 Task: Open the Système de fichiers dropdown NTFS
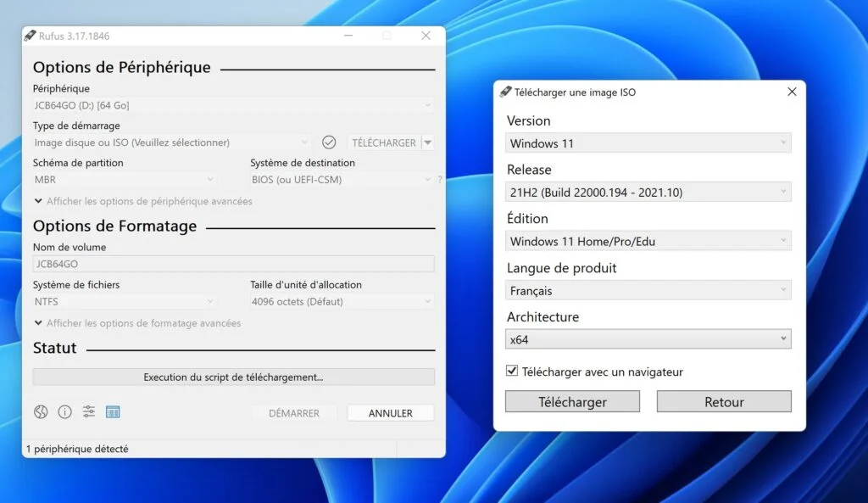coord(124,301)
